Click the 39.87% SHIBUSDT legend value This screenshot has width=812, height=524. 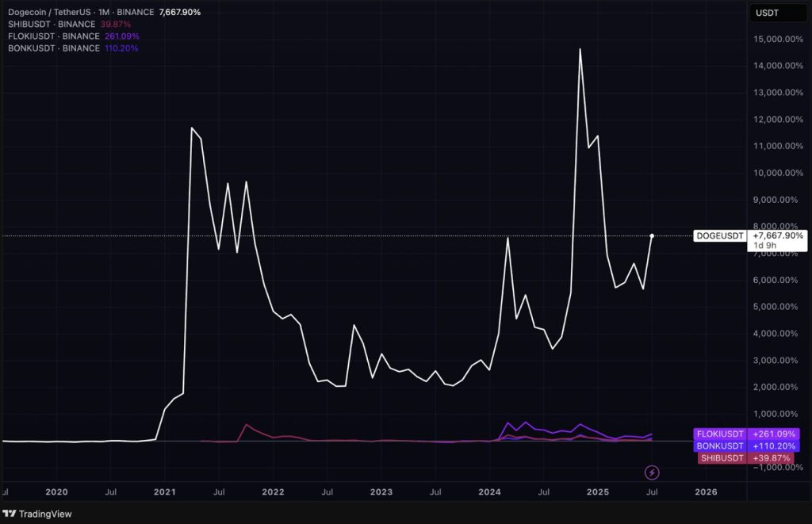click(x=116, y=24)
